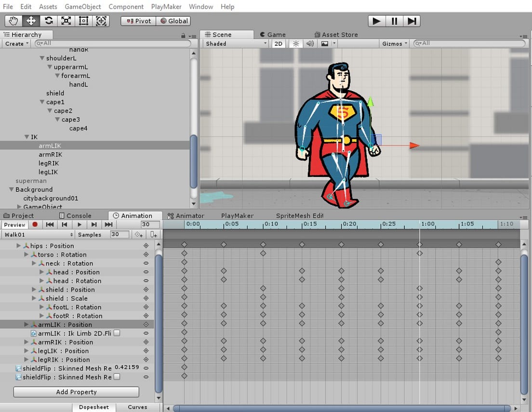
Task: Open the Walk01 animation clip dropdown
Action: coord(36,234)
